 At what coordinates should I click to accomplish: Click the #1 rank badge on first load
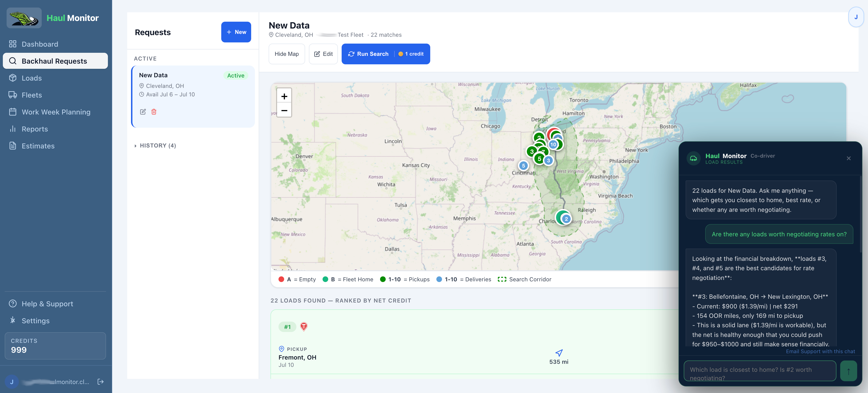287,327
